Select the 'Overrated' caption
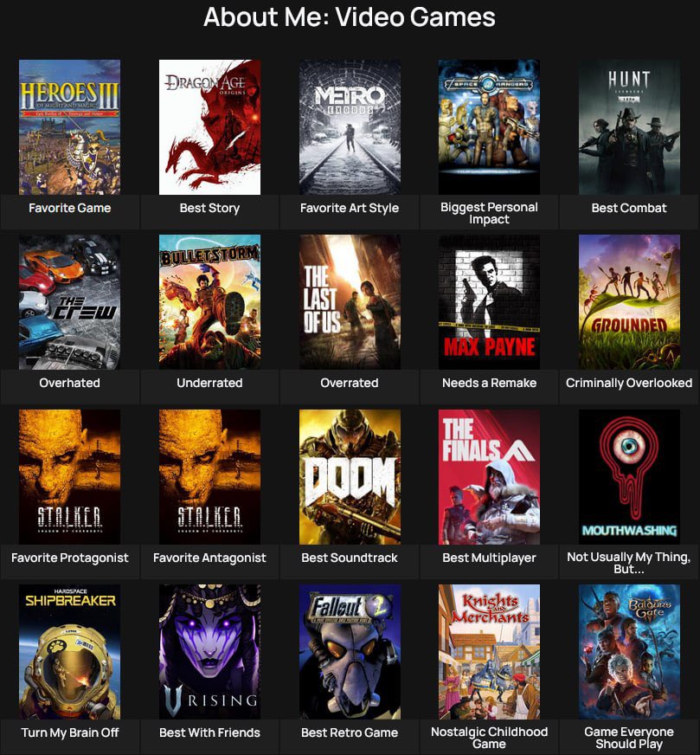700x755 pixels. pyautogui.click(x=350, y=383)
